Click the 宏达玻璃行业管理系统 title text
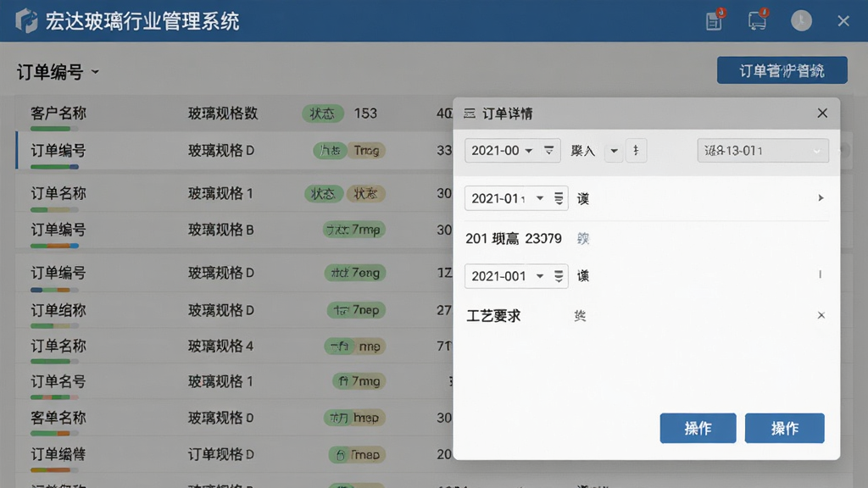This screenshot has height=488, width=868. coord(142,21)
